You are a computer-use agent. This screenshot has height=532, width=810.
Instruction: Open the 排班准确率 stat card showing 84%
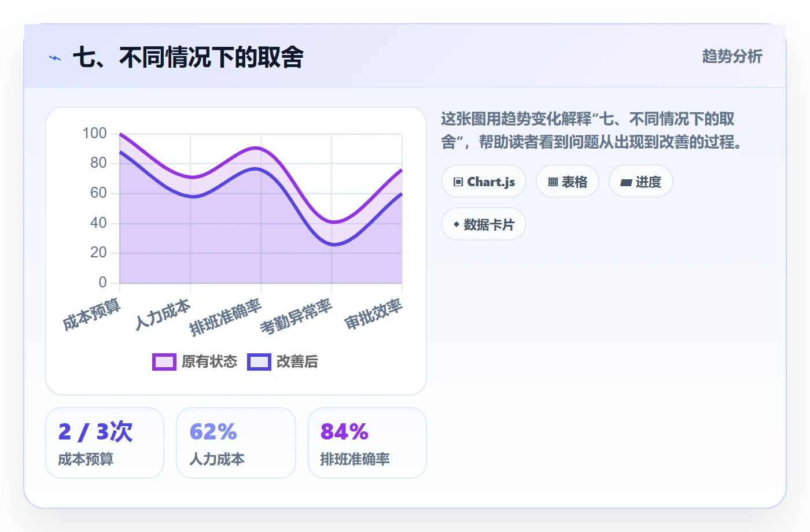[x=367, y=443]
